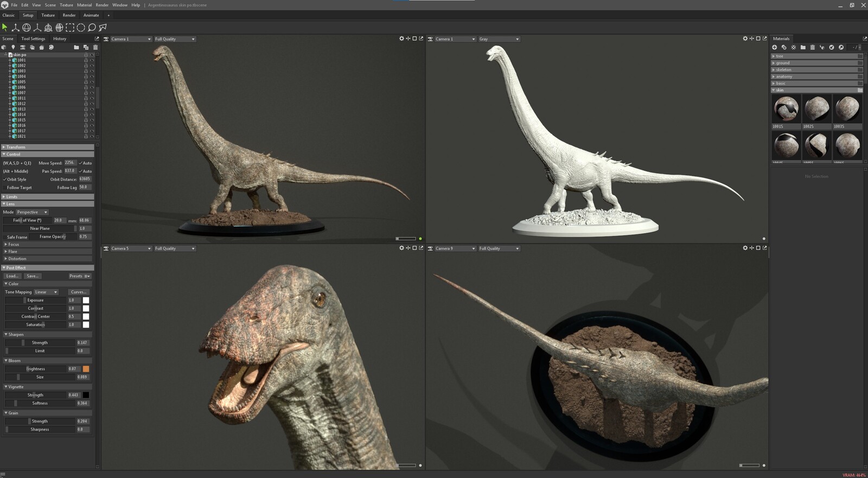
Task: Open the lens Mode Perspective dropdown
Action: [32, 212]
